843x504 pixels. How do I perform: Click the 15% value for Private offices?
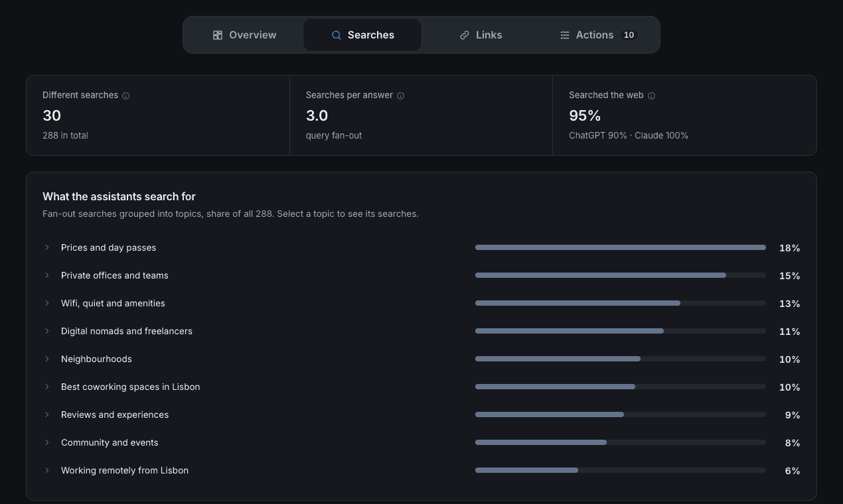click(x=789, y=276)
